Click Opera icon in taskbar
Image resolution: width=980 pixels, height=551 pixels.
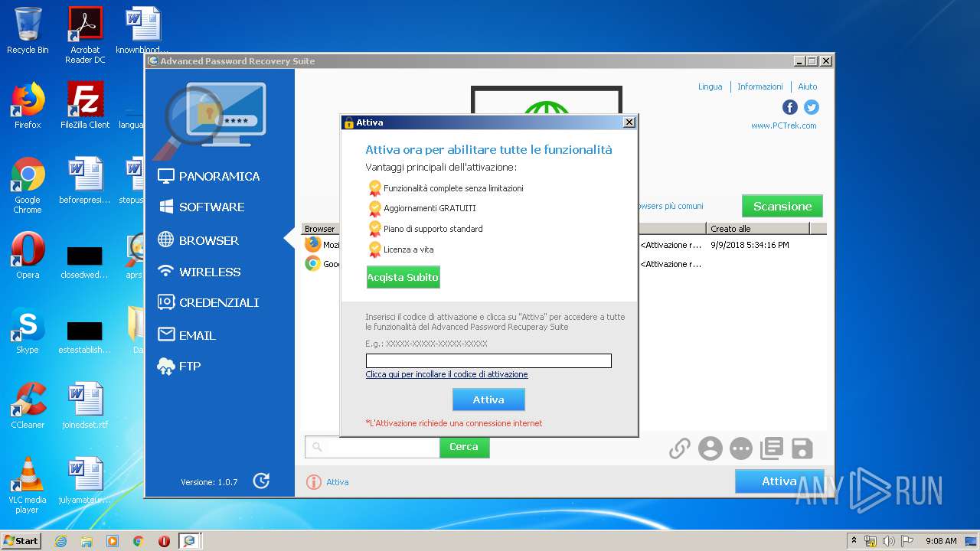point(164,541)
